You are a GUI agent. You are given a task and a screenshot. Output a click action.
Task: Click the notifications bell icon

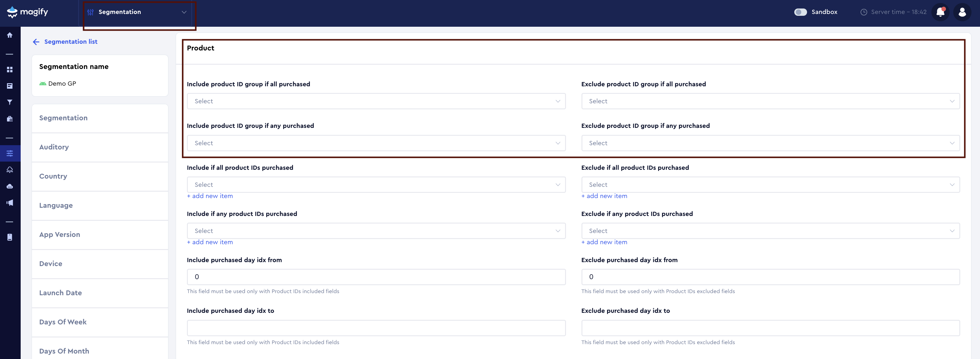click(940, 12)
